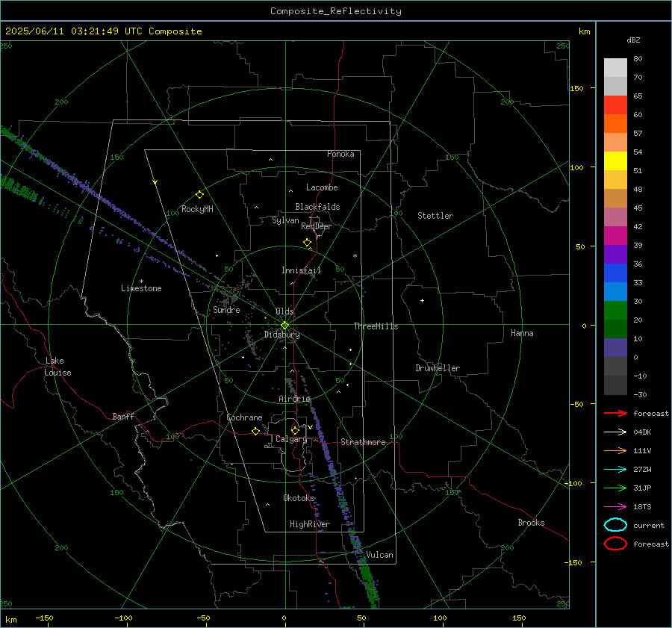Click the yellow diamond marker above Calgary label
The width and height of the screenshot is (672, 628).
tap(295, 430)
